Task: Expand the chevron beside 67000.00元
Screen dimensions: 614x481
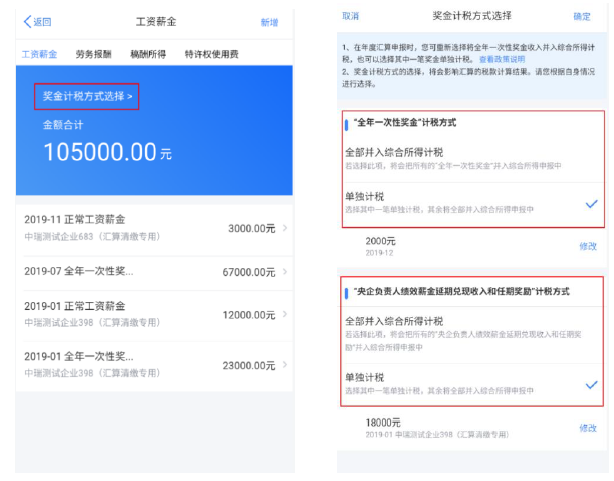Action: (285, 271)
